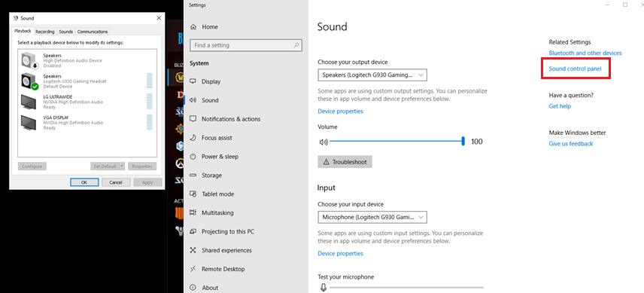Select Logitech G930 Speakers device icon
This screenshot has width=644, height=293.
(29, 81)
